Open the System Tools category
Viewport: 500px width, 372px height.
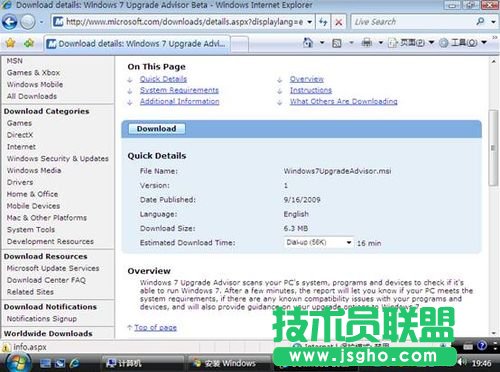coord(31,230)
